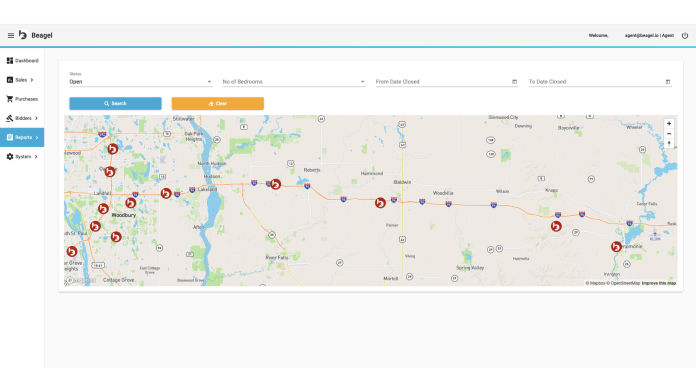Image resolution: width=696 pixels, height=392 pixels.
Task: Select property marker near Roberts
Action: (276, 184)
